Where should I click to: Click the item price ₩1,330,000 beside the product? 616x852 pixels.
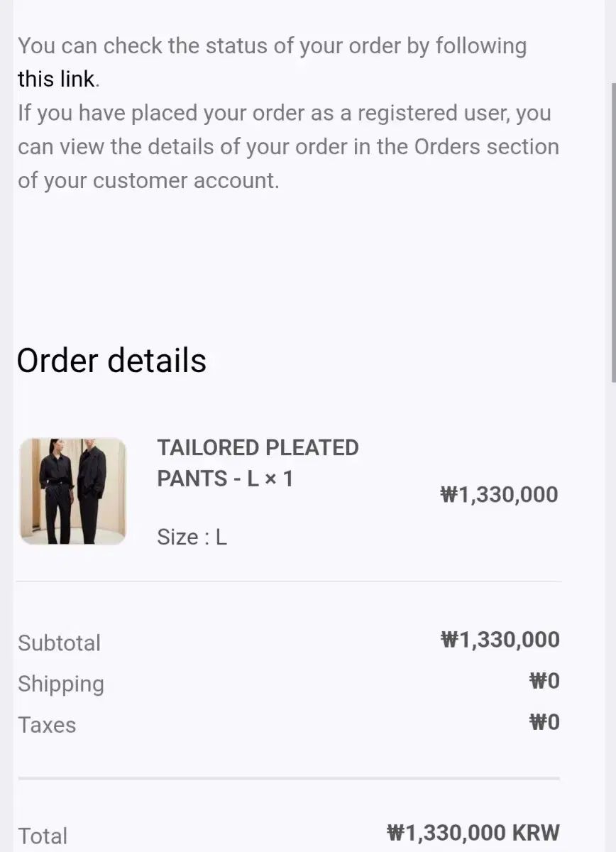click(x=499, y=494)
